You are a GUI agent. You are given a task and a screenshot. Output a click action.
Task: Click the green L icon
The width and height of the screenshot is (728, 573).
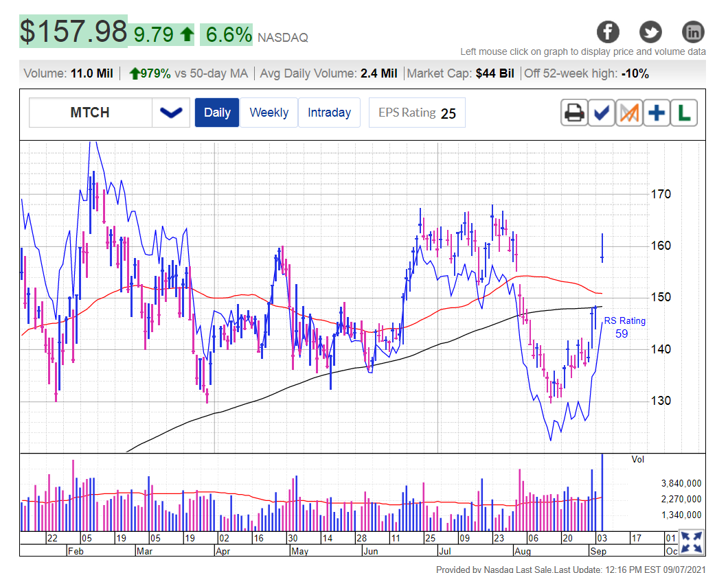click(x=684, y=113)
